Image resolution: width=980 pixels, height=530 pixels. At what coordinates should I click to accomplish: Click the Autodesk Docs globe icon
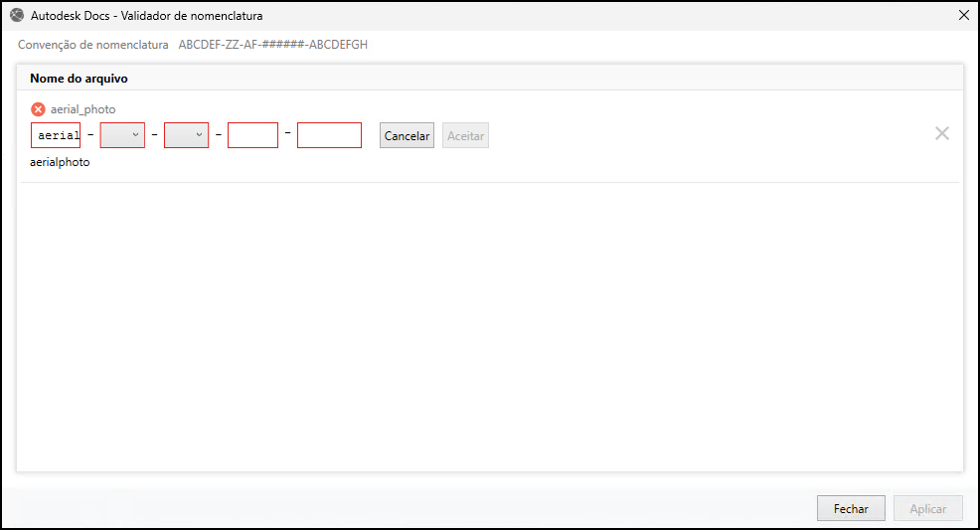17,15
